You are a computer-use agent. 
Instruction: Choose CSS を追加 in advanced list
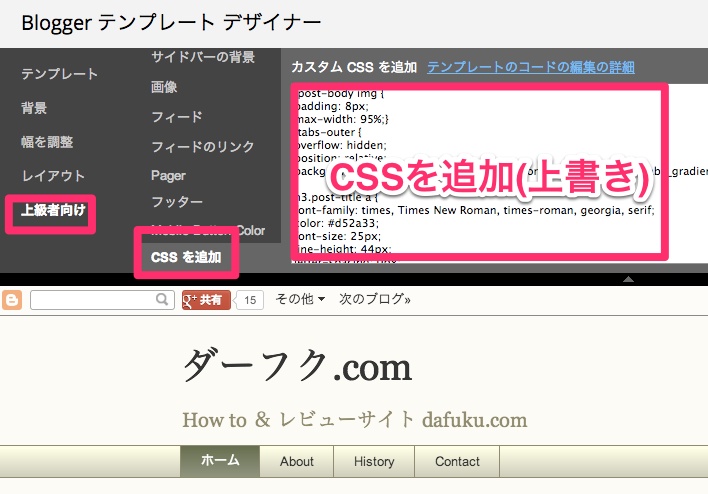(x=186, y=257)
